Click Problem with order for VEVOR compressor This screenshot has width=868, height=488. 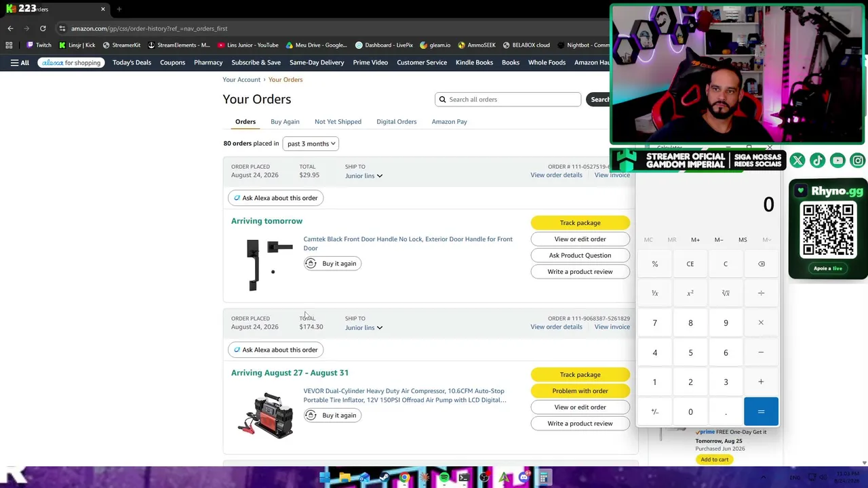(580, 391)
